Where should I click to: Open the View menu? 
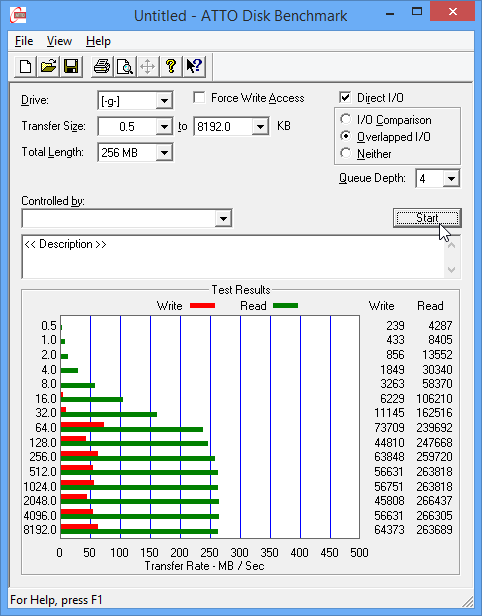(59, 41)
